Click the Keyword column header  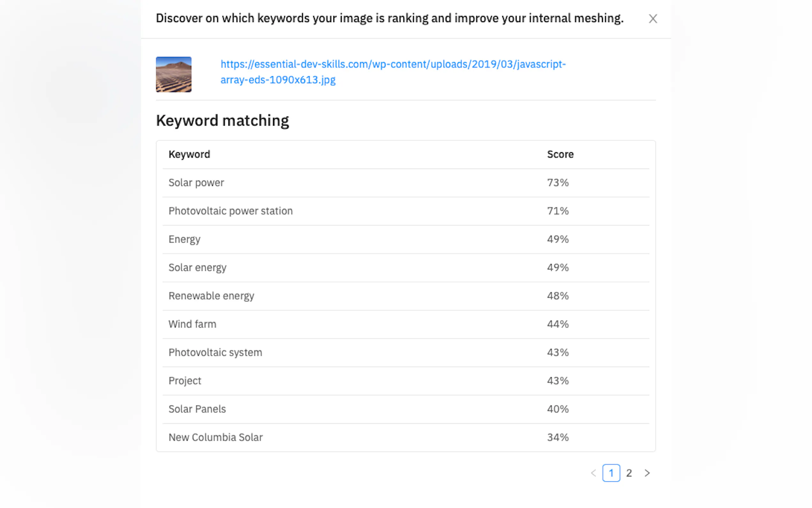189,154
